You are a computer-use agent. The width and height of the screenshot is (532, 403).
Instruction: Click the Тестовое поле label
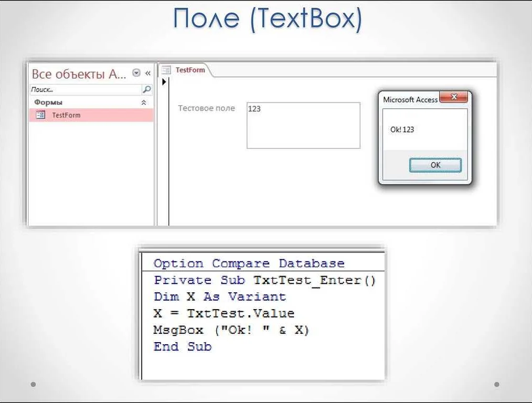click(206, 108)
